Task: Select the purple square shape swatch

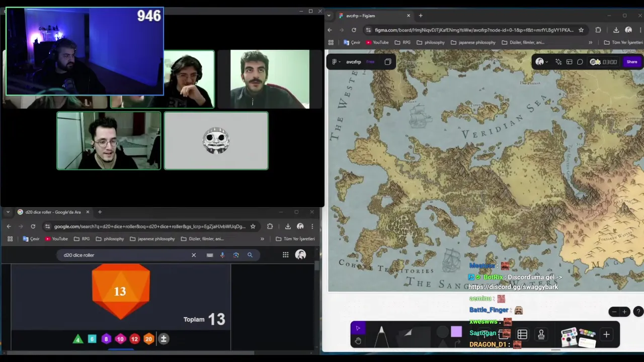Action: [x=456, y=331]
